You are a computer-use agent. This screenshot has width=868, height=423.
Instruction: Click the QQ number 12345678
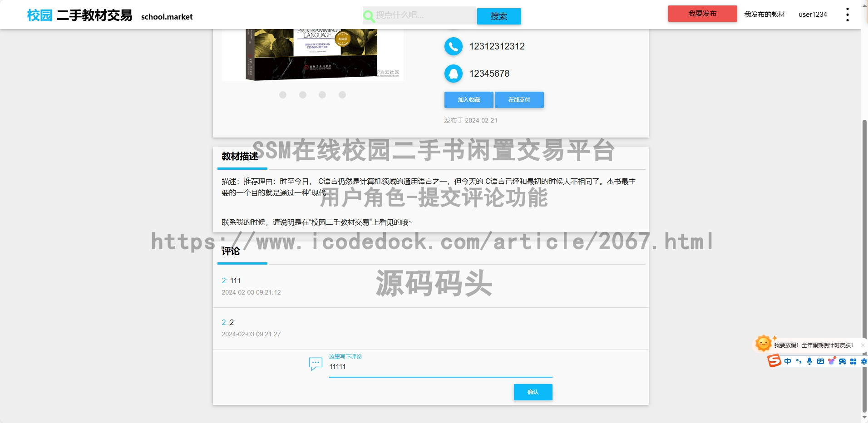click(x=489, y=74)
